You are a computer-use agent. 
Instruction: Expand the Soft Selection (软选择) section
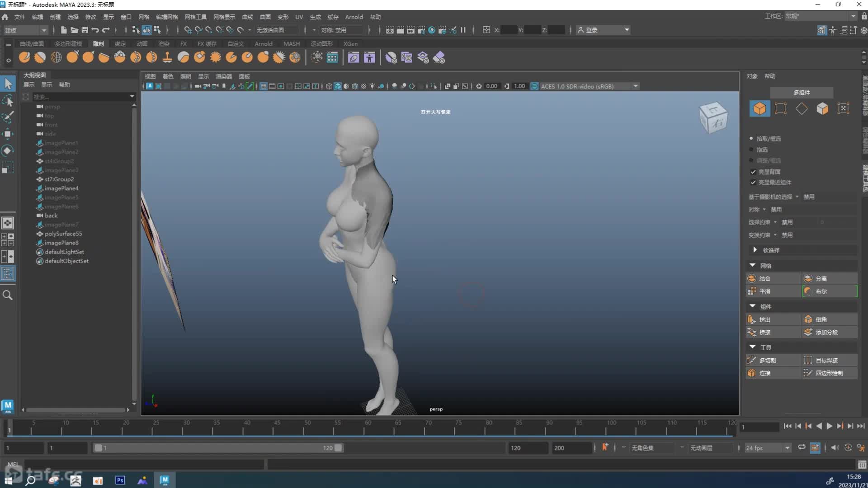click(755, 250)
